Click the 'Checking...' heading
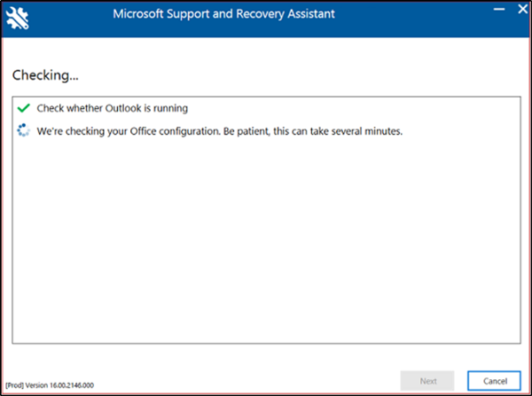The width and height of the screenshot is (532, 396). click(40, 74)
